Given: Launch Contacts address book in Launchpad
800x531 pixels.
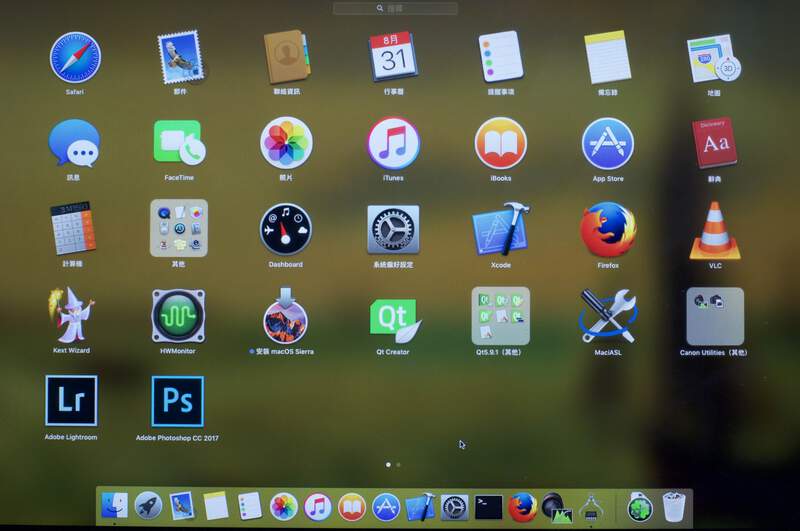Looking at the screenshot, I should [x=287, y=57].
